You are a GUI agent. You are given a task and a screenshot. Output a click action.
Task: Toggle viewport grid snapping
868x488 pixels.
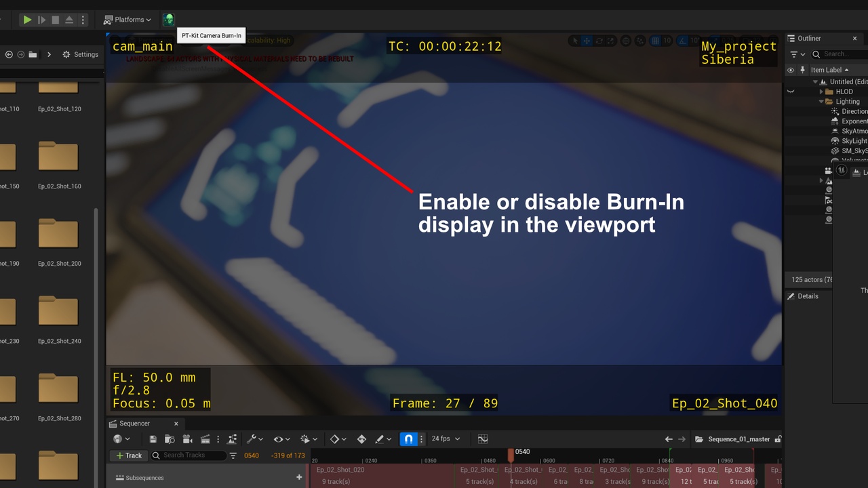click(x=655, y=41)
